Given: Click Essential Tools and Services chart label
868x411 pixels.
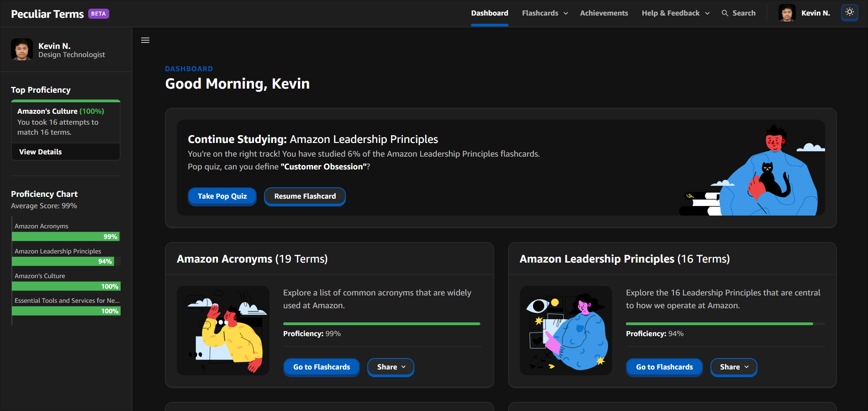Looking at the screenshot, I should (x=67, y=300).
